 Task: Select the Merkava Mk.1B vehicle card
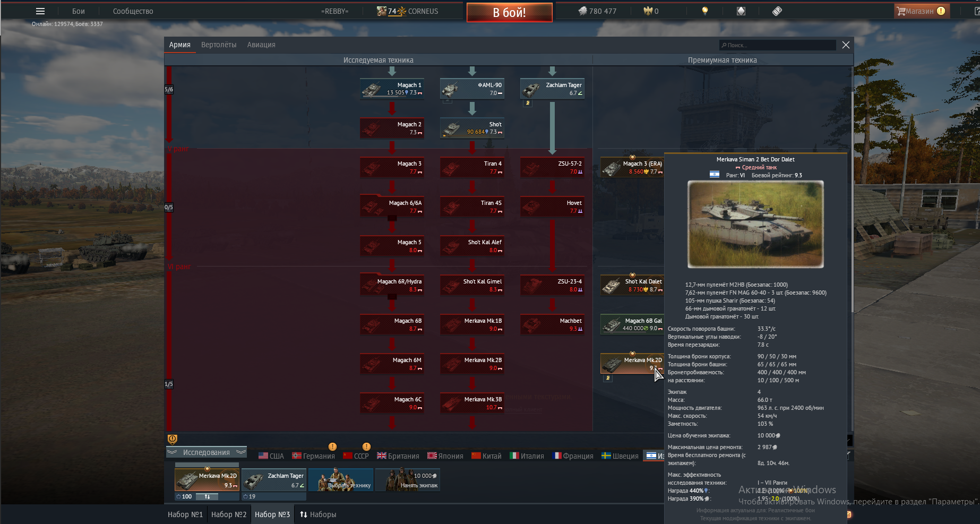pyautogui.click(x=472, y=324)
